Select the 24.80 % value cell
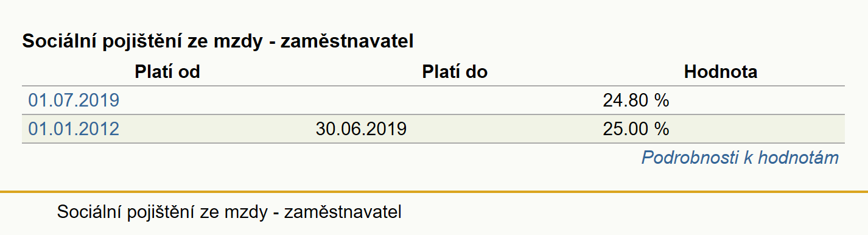This screenshot has height=235, width=868. tap(636, 100)
